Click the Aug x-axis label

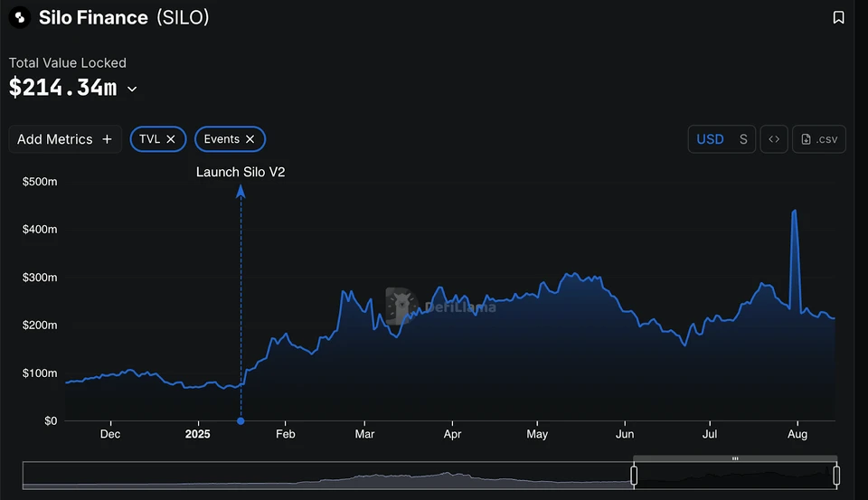(x=797, y=434)
